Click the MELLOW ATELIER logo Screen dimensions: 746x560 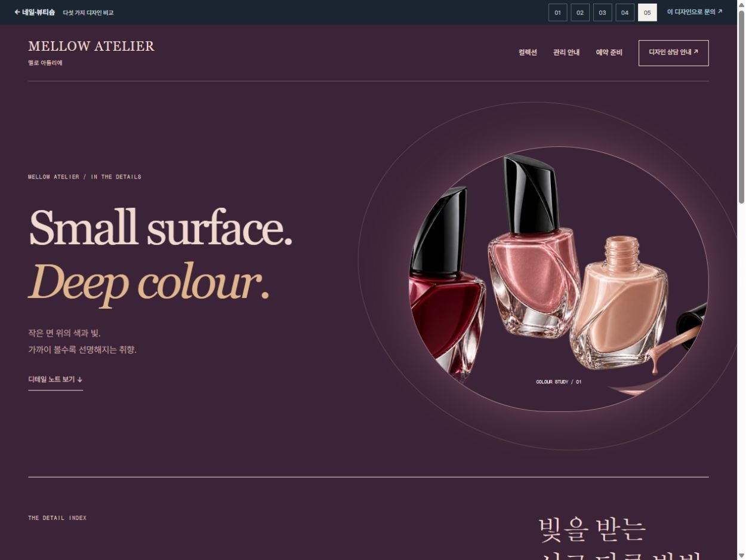[91, 47]
